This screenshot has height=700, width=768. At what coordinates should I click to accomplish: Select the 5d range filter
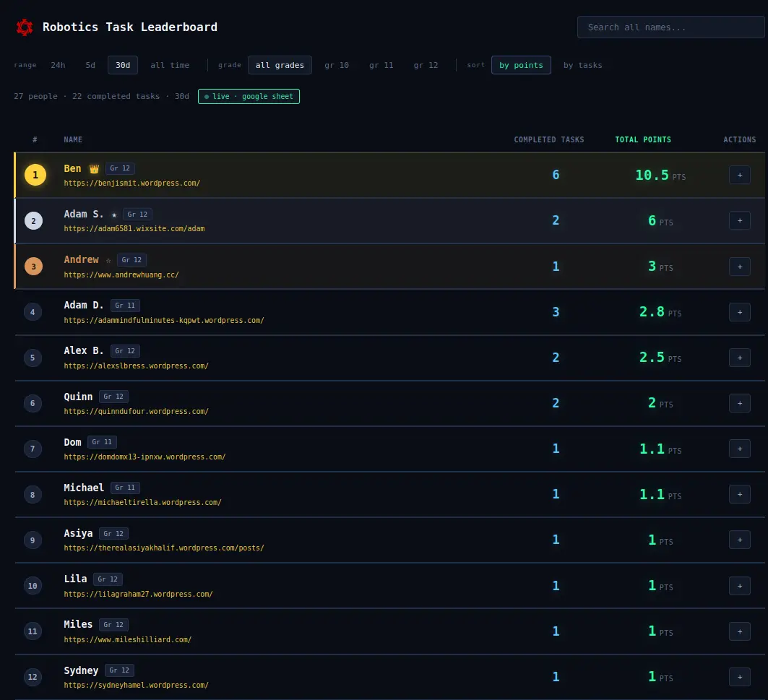coord(90,65)
